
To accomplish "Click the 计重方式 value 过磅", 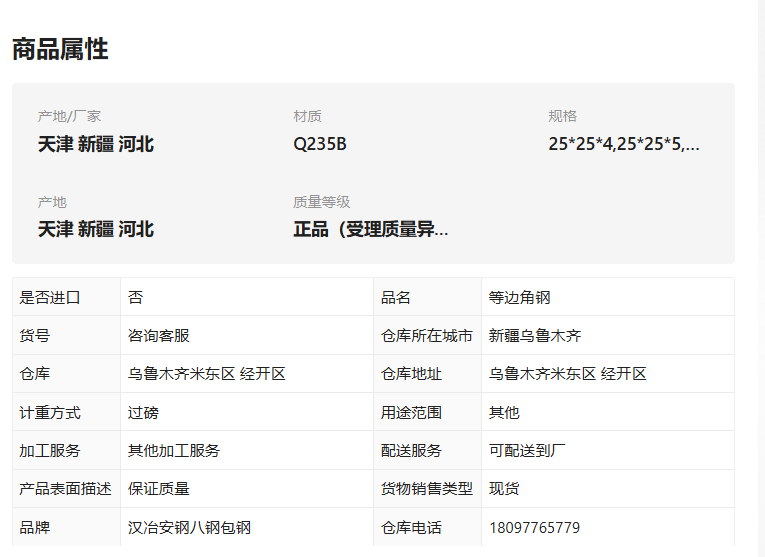I will tap(143, 413).
